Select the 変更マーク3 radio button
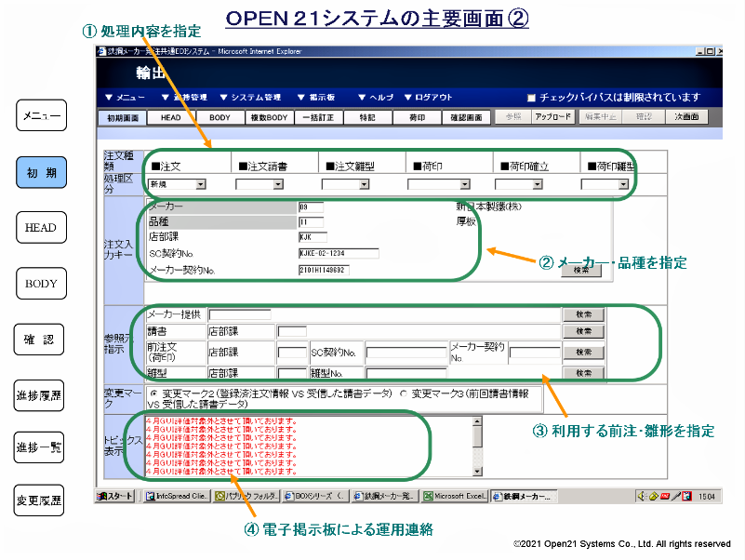The height and width of the screenshot is (560, 745). tap(404, 393)
